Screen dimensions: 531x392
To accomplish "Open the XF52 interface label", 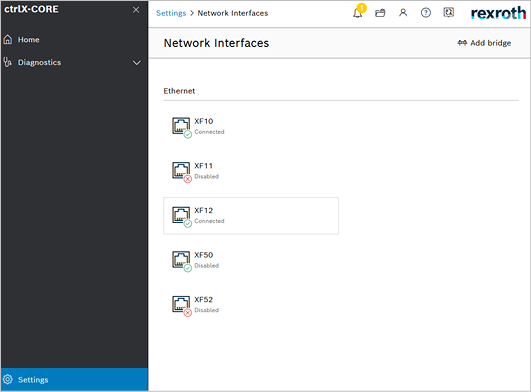I will pyautogui.click(x=204, y=300).
